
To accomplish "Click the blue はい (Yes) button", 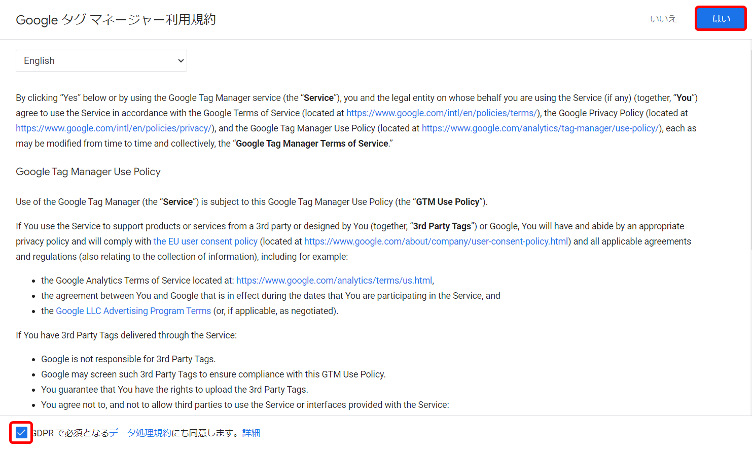I will [x=720, y=19].
